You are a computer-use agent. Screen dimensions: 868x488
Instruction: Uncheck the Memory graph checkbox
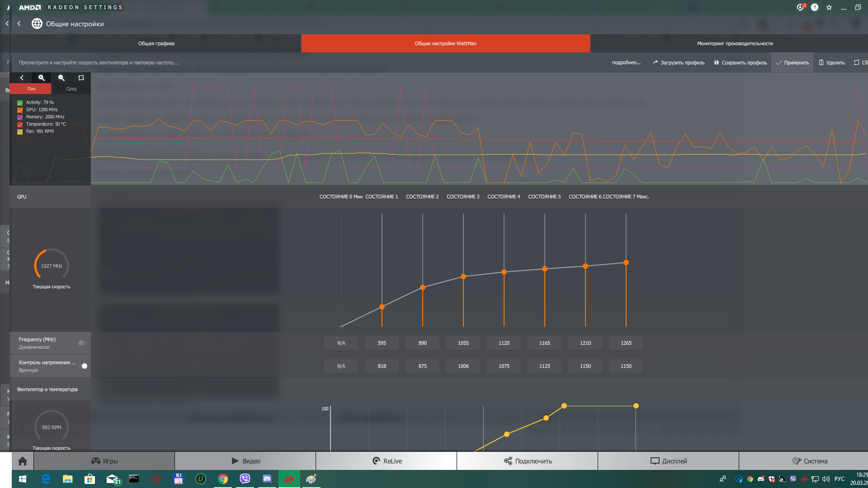pyautogui.click(x=20, y=117)
